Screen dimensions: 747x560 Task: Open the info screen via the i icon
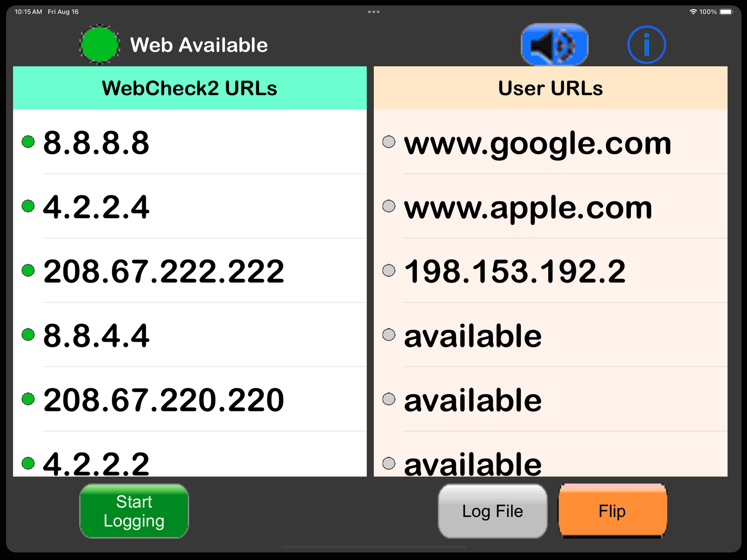(x=647, y=44)
